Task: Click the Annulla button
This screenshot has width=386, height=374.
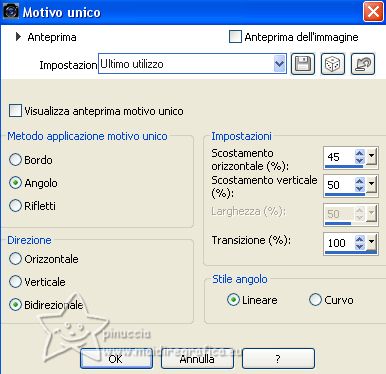Action: (x=197, y=359)
